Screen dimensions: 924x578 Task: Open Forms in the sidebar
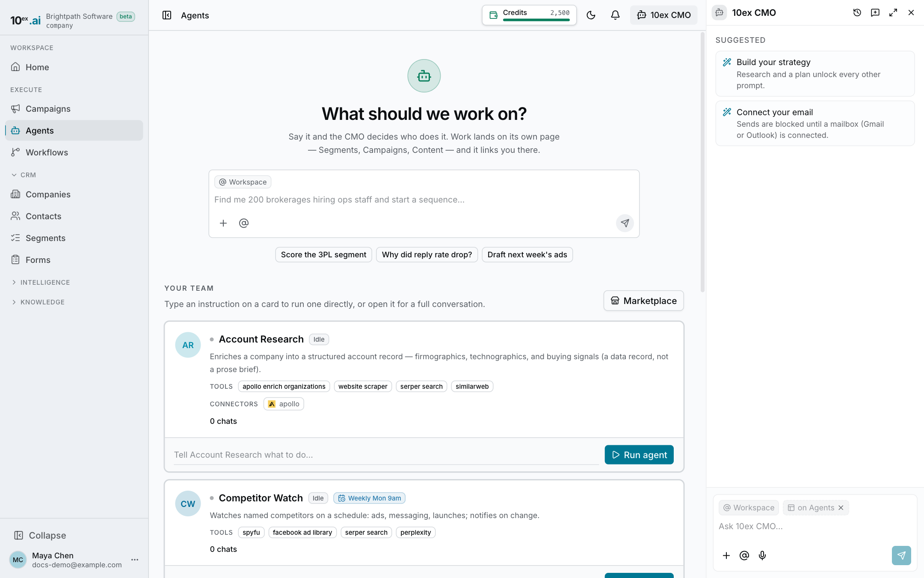pyautogui.click(x=74, y=260)
